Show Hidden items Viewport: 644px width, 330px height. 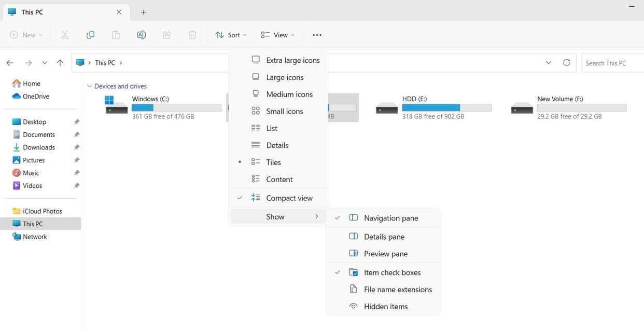click(x=385, y=306)
